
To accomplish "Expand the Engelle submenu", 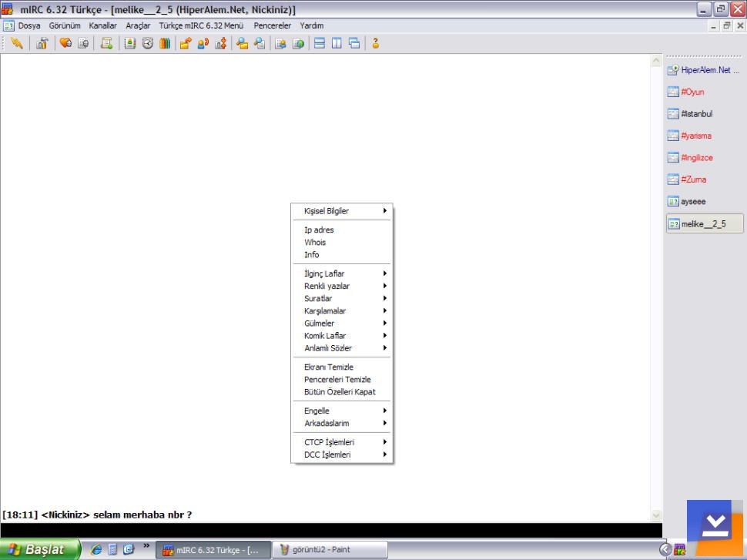I will 342,411.
